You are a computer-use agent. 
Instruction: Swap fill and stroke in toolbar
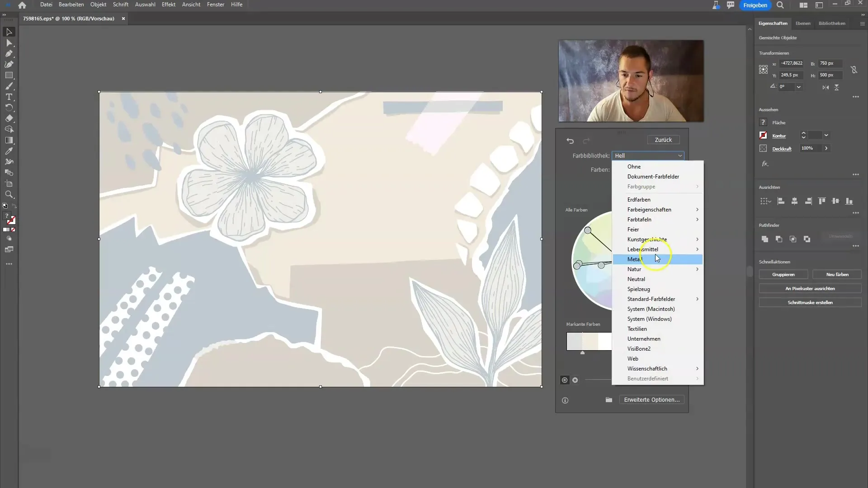click(x=14, y=206)
